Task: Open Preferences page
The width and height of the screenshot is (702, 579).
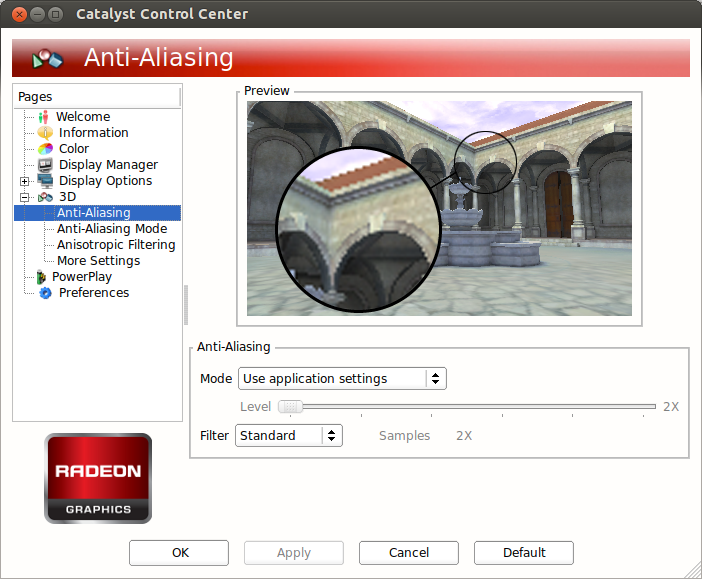Action: click(x=94, y=293)
